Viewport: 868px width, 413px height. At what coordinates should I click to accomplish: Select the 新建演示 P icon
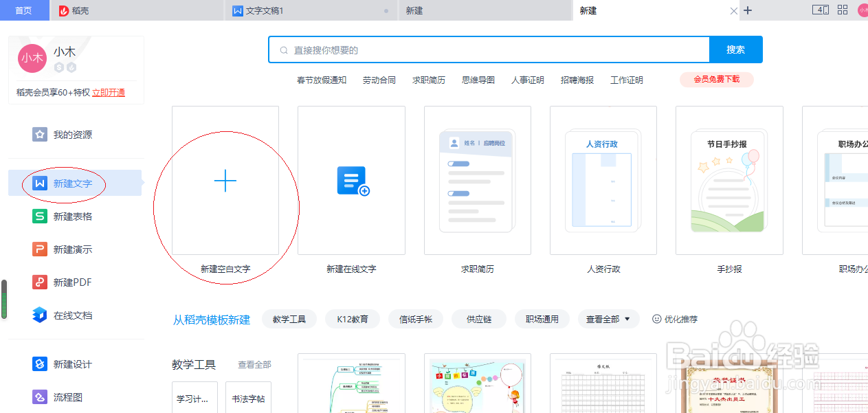coord(40,249)
